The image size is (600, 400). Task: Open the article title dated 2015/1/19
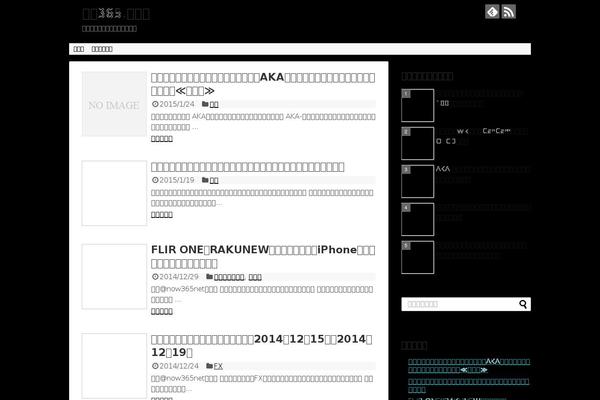coord(248,167)
